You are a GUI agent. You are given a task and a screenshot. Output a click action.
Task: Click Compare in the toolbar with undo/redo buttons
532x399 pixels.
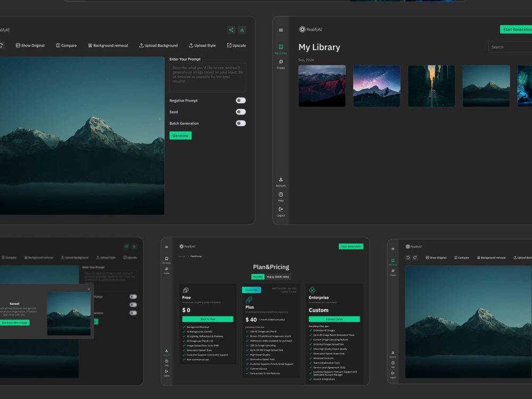point(462,258)
